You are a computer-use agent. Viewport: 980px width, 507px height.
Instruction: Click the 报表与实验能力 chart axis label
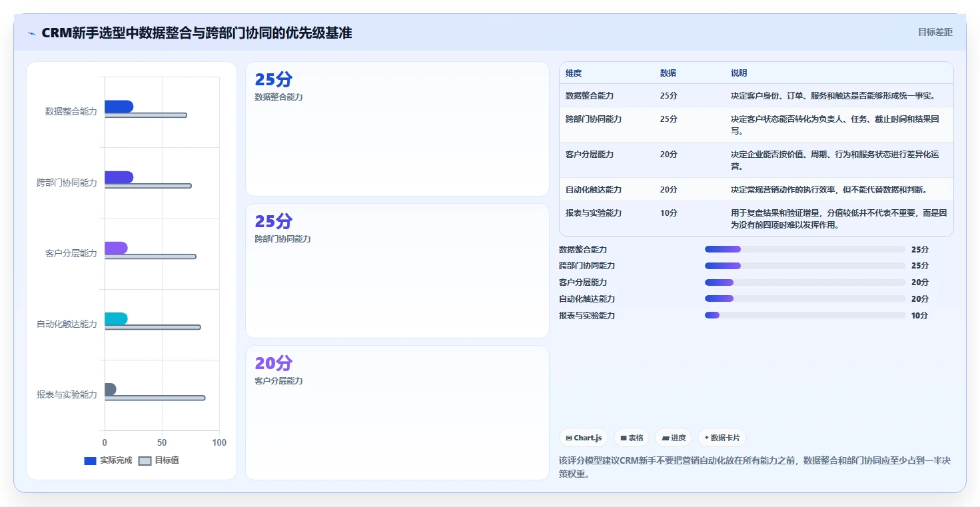67,394
